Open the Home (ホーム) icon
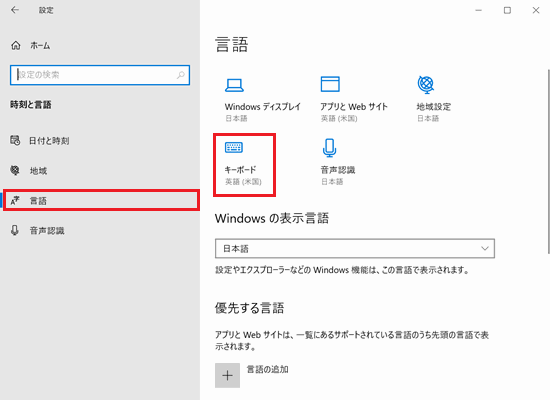Screen dimensions: 550x400 (16, 45)
